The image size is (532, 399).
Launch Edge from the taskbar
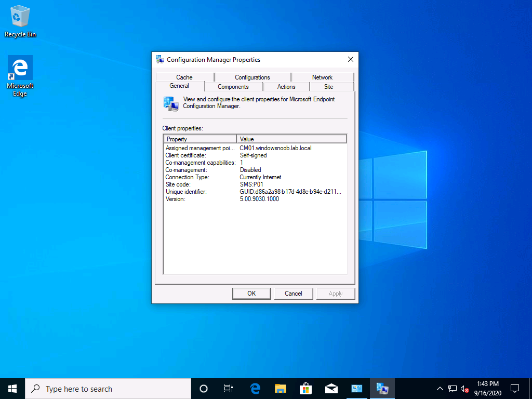tap(255, 389)
